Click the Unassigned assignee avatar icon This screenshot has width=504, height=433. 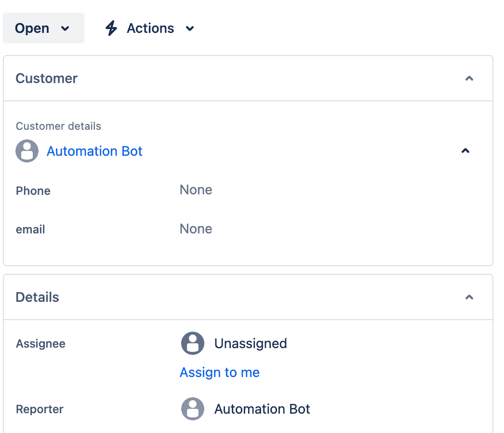click(193, 344)
